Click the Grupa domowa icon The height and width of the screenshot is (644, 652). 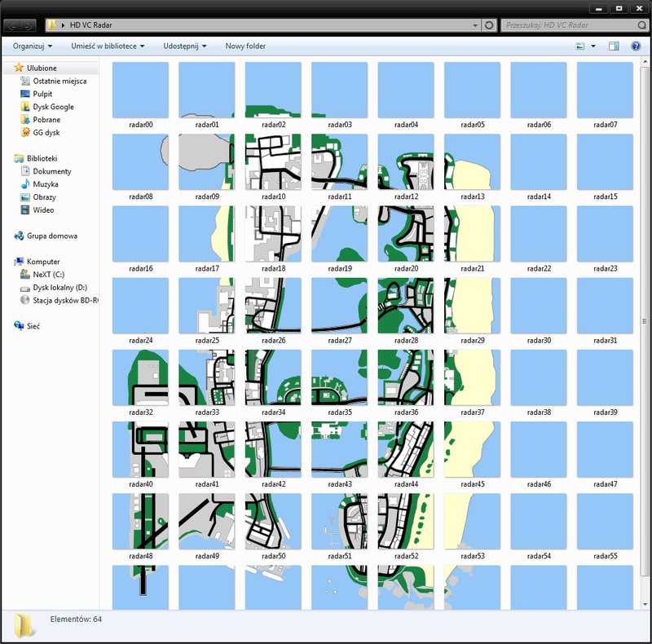(x=19, y=236)
